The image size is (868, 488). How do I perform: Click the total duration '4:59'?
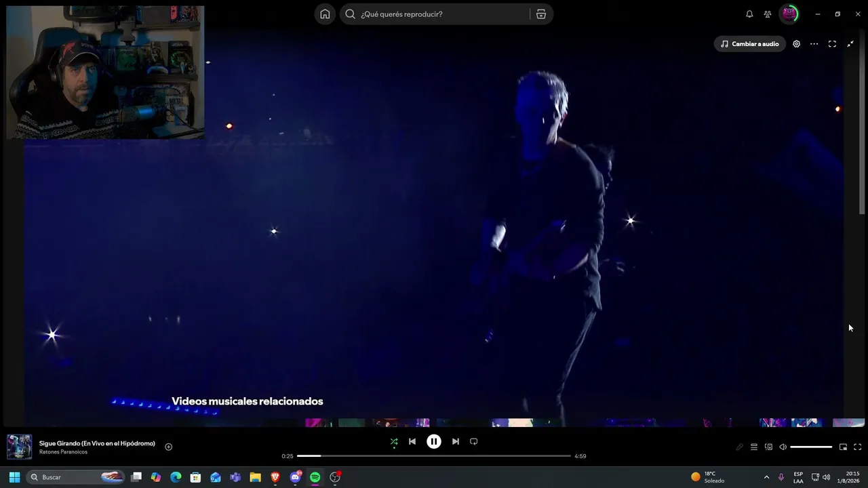pyautogui.click(x=580, y=456)
